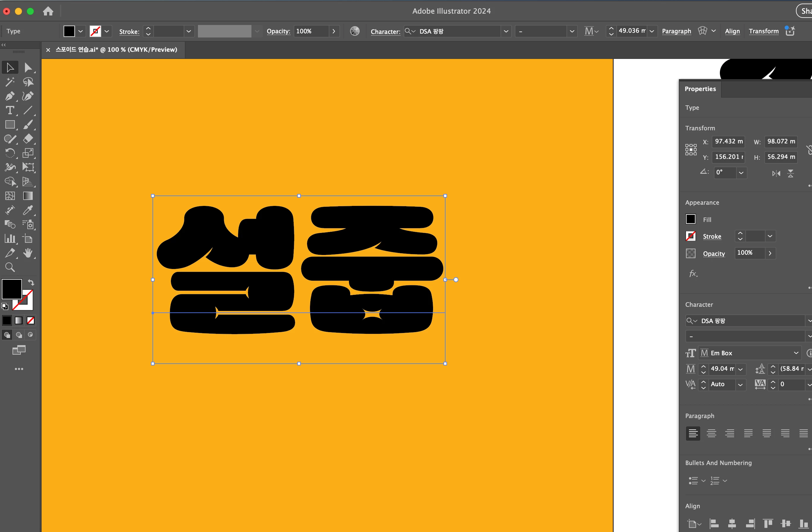
Task: Click the Fill color swatch in Appearance
Action: point(690,219)
